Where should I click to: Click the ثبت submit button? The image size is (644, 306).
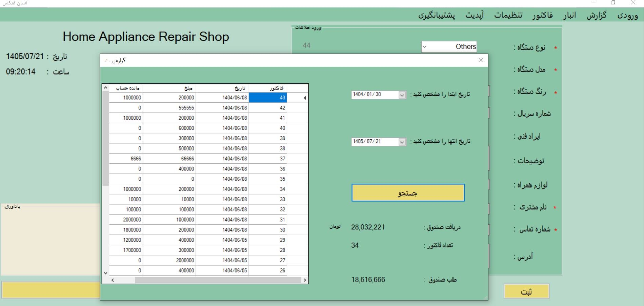coord(526,291)
